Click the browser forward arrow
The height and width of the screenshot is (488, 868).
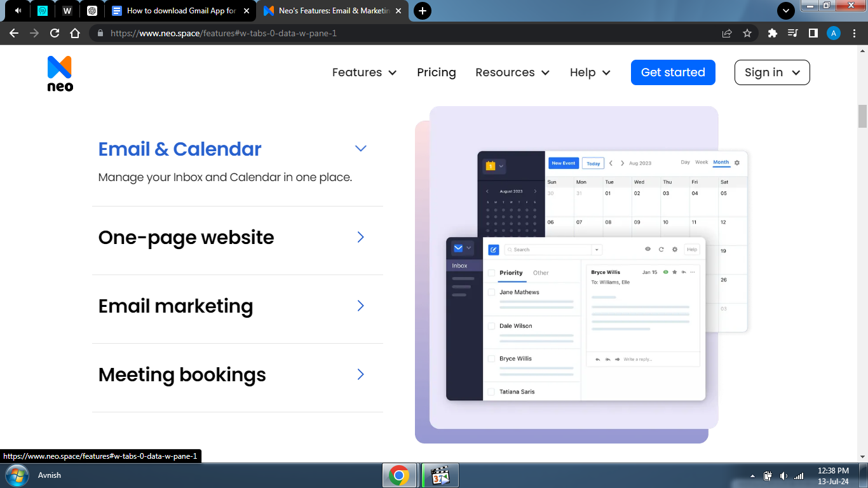tap(34, 33)
